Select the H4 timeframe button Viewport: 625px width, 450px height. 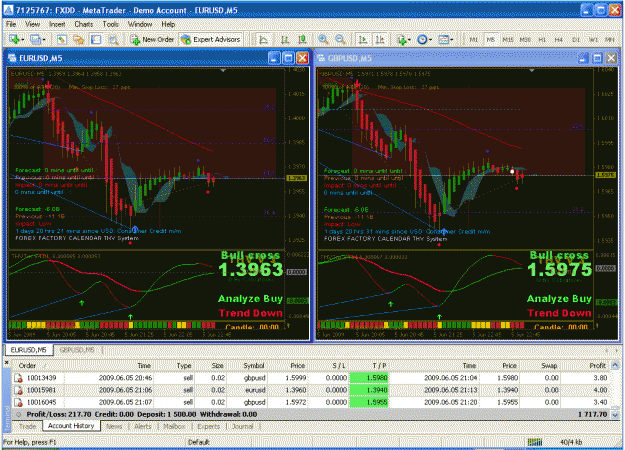[558, 40]
